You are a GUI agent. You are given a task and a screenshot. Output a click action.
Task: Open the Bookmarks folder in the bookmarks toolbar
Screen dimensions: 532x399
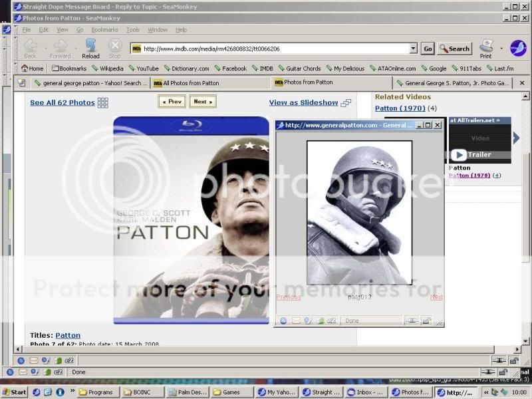(x=69, y=68)
